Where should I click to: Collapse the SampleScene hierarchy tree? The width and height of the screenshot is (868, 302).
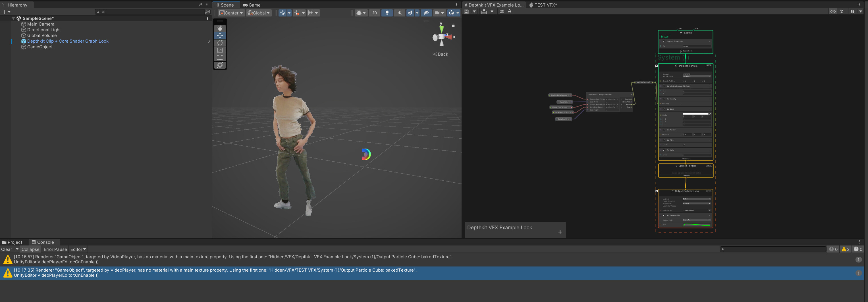click(13, 18)
